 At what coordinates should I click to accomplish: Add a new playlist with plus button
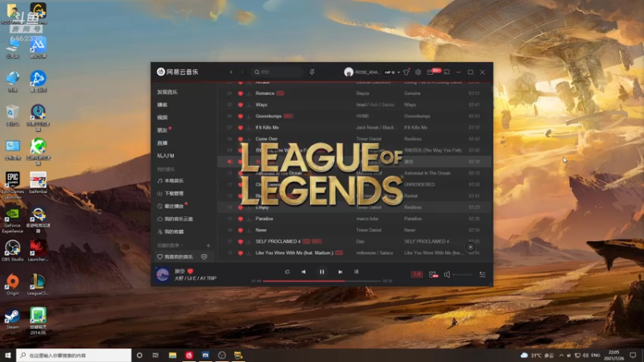pos(208,245)
